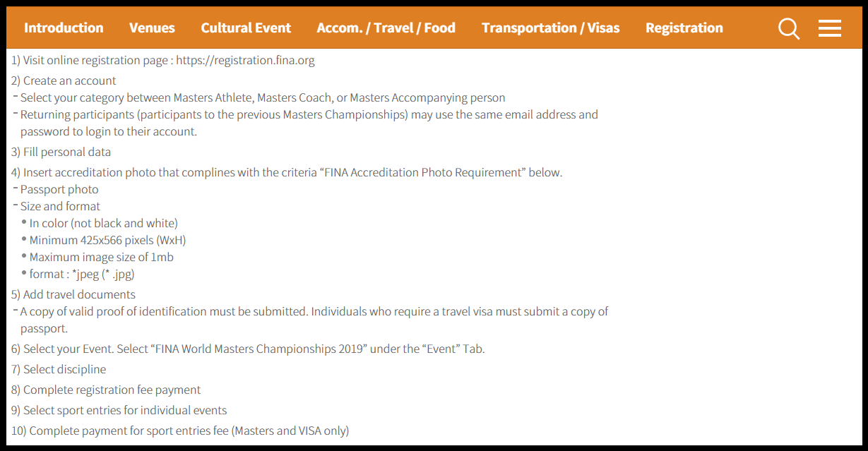
Task: Open the hamburger menu icon
Action: (829, 28)
